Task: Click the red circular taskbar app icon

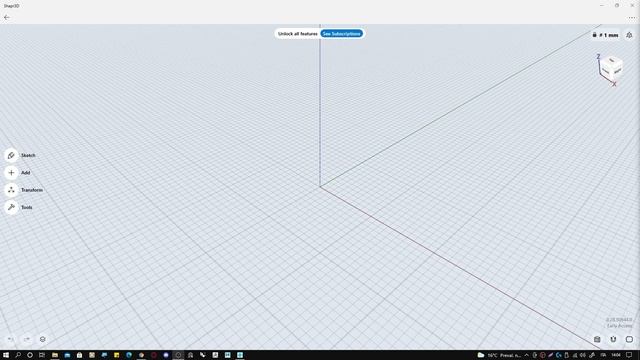Action: point(153,355)
